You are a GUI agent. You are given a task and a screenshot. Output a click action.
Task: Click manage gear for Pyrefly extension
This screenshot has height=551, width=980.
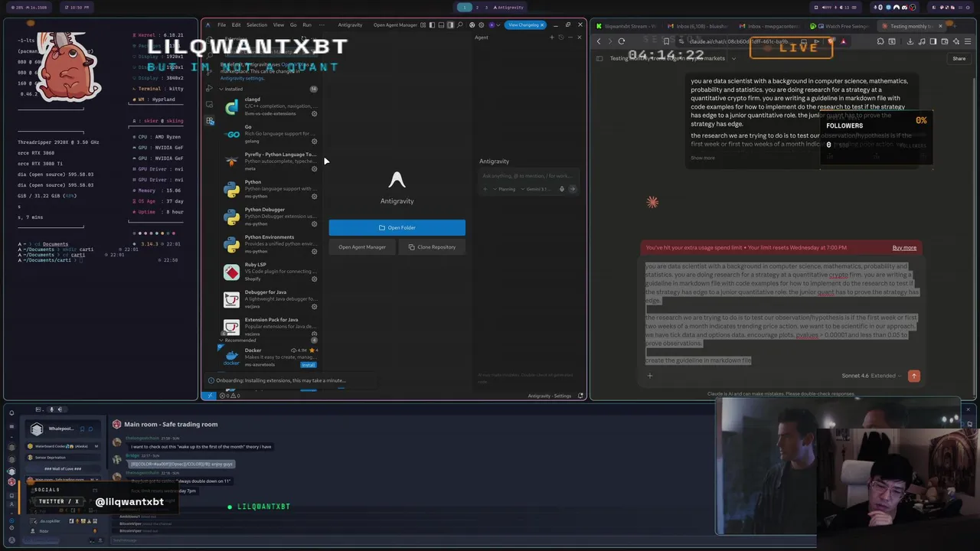click(314, 168)
